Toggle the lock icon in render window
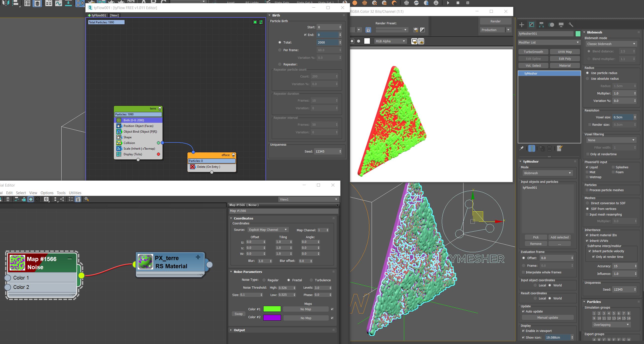The height and width of the screenshot is (344, 644). (x=368, y=30)
